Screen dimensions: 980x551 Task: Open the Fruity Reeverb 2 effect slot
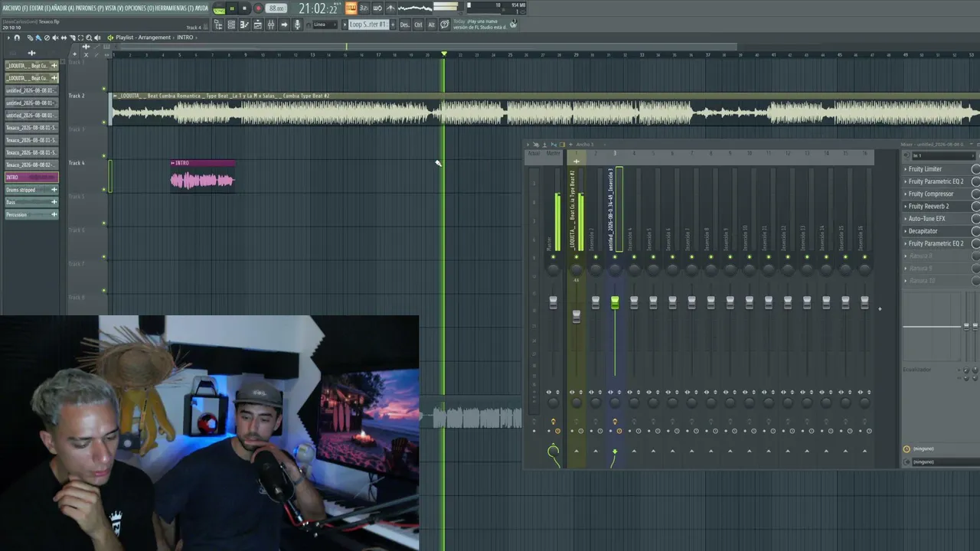tap(937, 207)
